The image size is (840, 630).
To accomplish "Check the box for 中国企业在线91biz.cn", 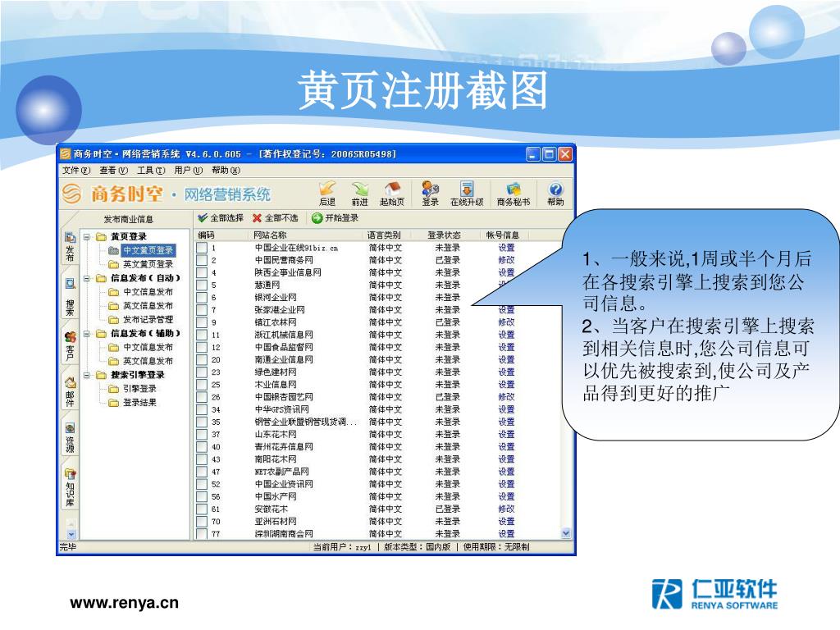I will point(202,248).
